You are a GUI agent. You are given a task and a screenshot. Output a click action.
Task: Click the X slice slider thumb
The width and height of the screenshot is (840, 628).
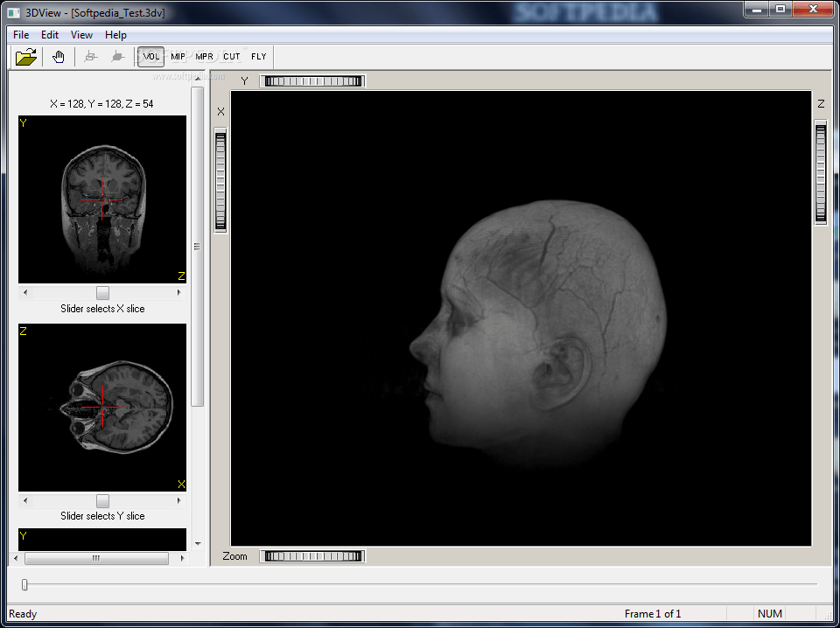[102, 293]
